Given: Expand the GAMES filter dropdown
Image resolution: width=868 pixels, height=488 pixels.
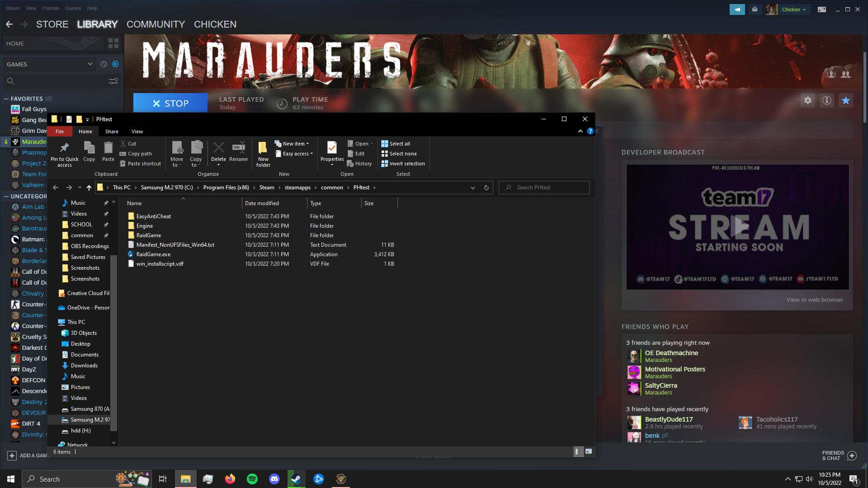Looking at the screenshot, I should 90,64.
